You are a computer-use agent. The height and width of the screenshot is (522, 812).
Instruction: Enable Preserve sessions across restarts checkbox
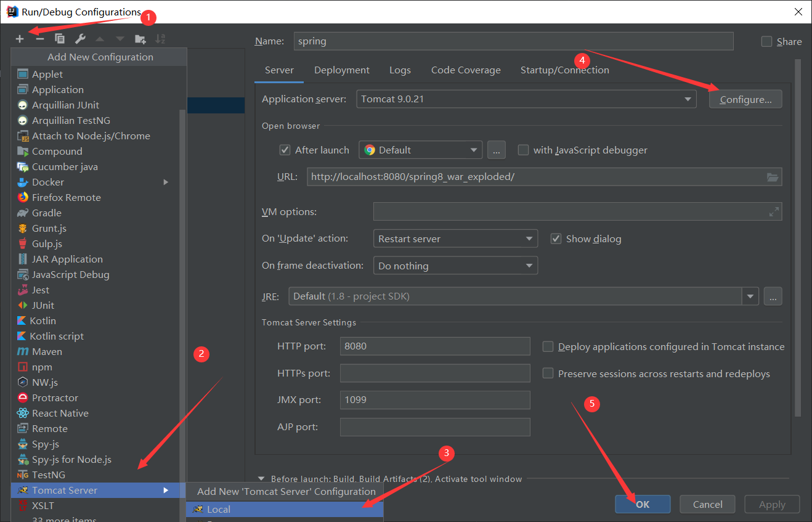[x=548, y=373]
